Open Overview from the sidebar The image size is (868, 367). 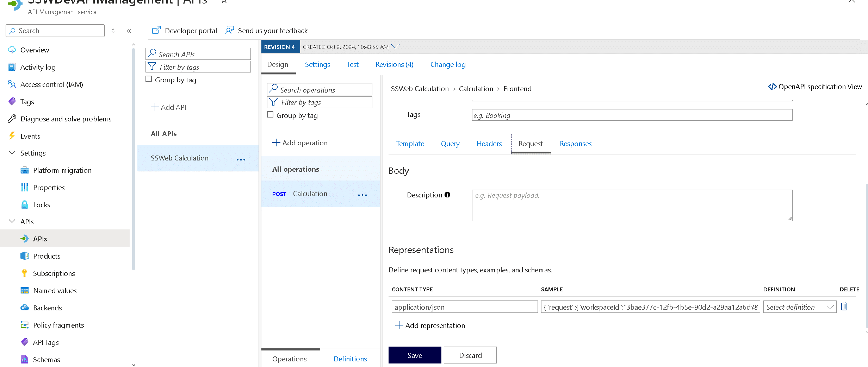click(x=34, y=50)
